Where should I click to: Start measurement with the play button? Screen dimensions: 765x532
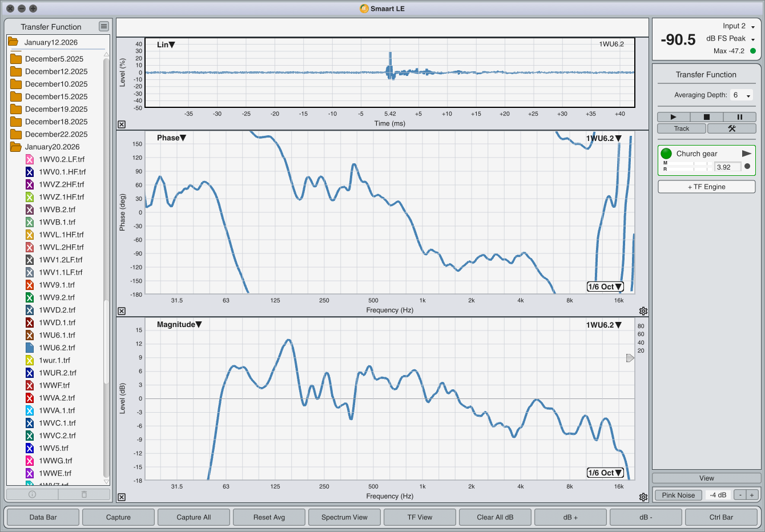(673, 117)
